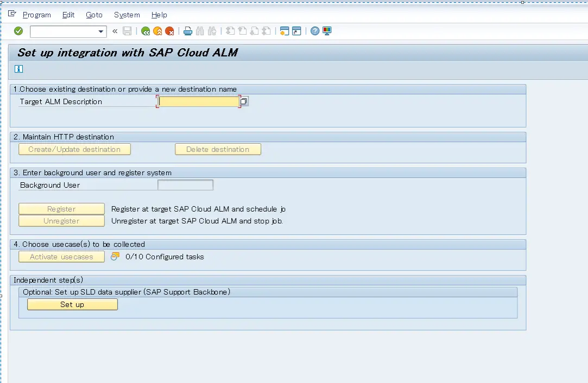The image size is (588, 383).
Task: Click the "4. Choose usecase(s) to be collected" header
Action: (x=79, y=244)
